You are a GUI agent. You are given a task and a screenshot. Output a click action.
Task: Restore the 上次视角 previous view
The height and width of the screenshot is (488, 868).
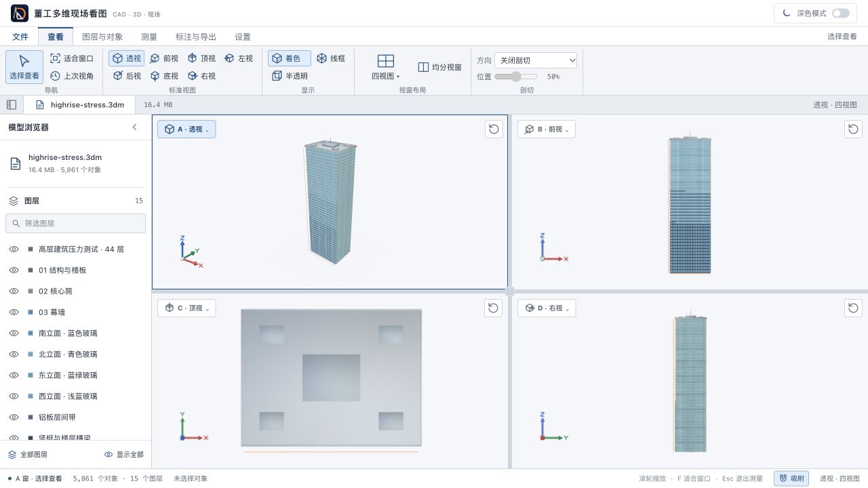(x=72, y=76)
